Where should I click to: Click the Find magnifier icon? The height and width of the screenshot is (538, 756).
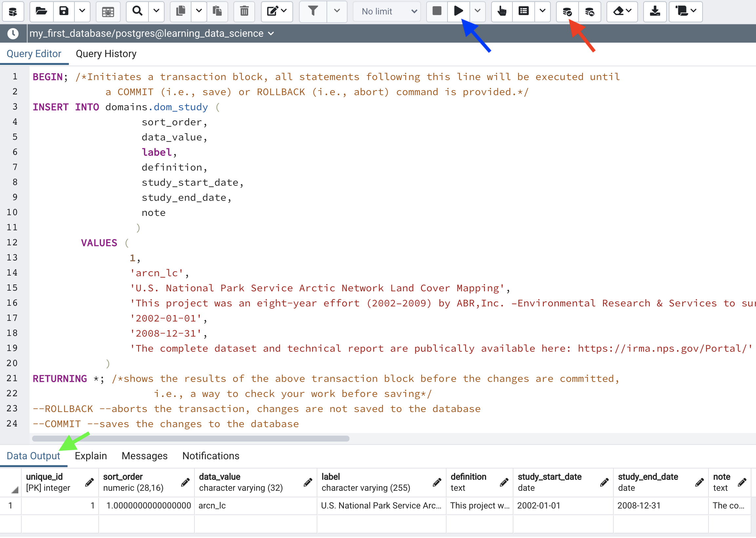tap(137, 11)
